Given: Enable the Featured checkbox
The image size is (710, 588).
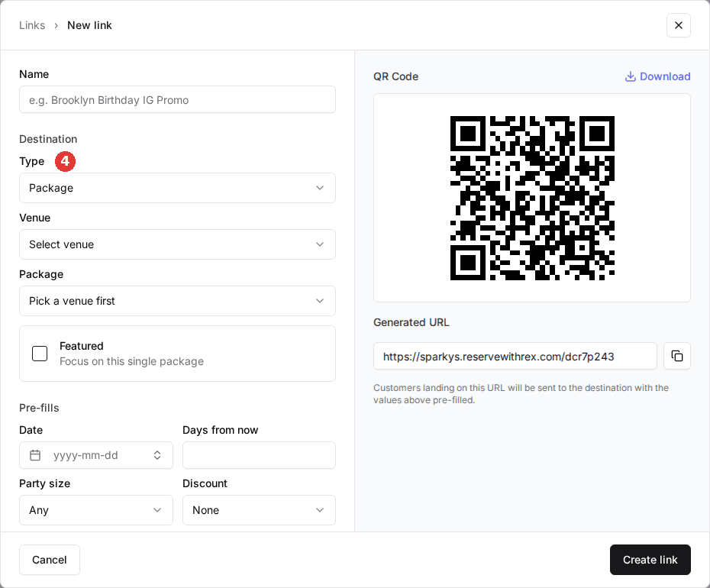Looking at the screenshot, I should tap(40, 354).
